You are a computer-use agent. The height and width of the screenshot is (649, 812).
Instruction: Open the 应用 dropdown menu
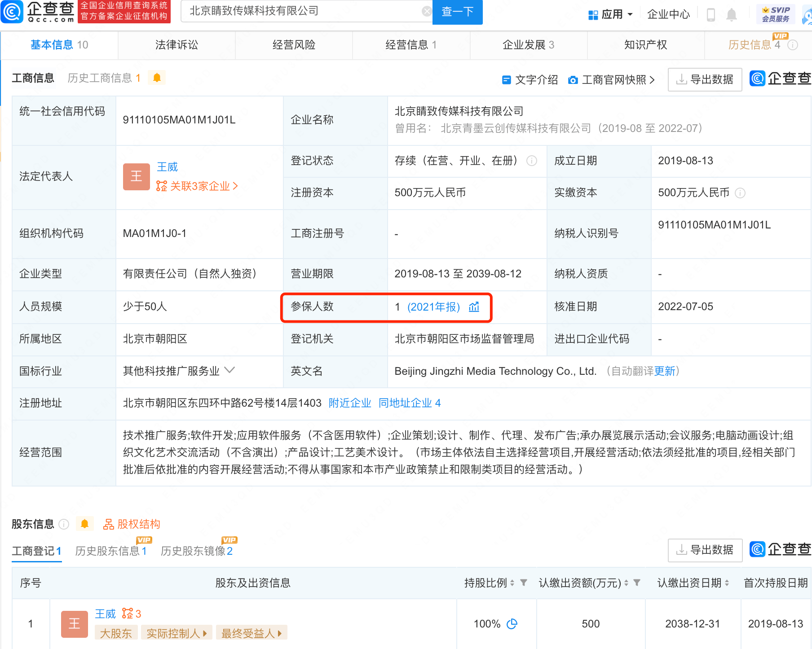610,14
